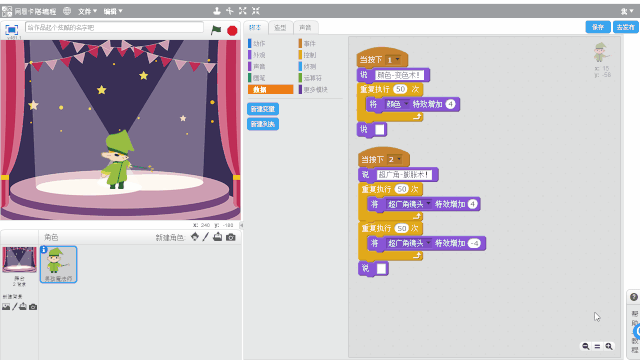640x360 pixels.
Task: Edit the repeat 50 count in first script
Action: pyautogui.click(x=400, y=89)
